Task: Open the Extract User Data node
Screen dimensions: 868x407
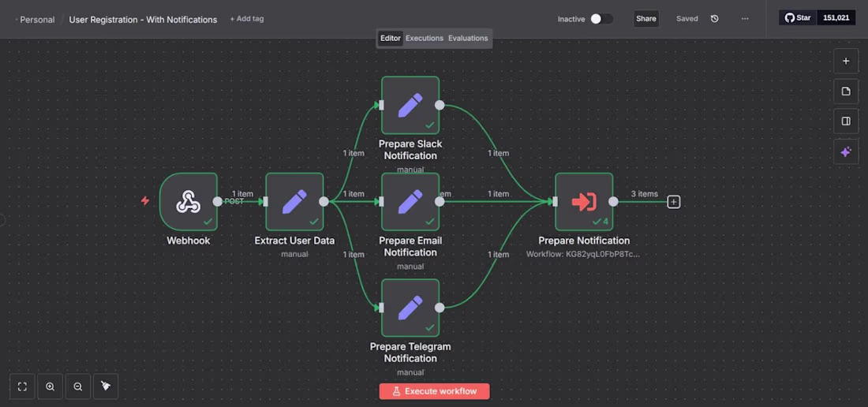Action: tap(294, 201)
